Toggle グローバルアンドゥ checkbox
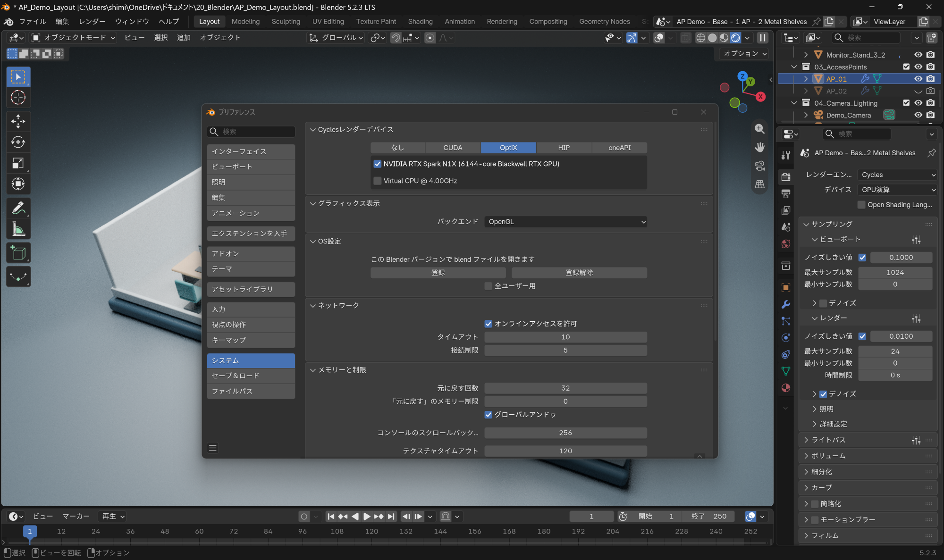 tap(489, 415)
